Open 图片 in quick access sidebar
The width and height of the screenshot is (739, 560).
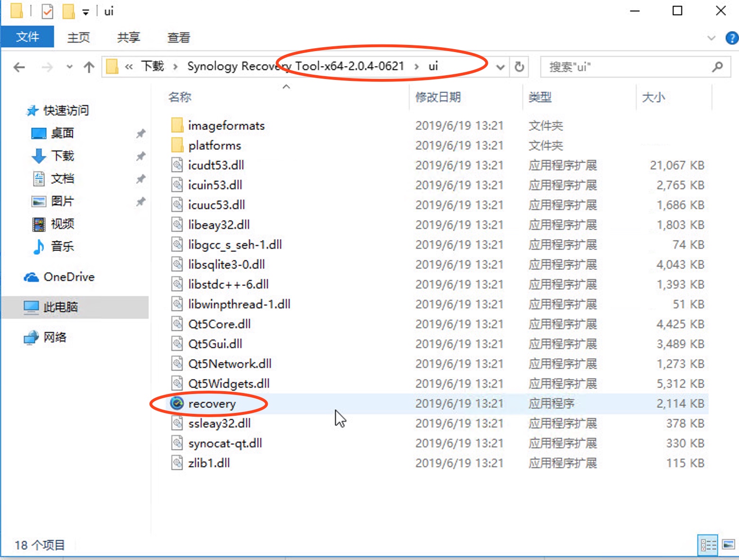62,201
